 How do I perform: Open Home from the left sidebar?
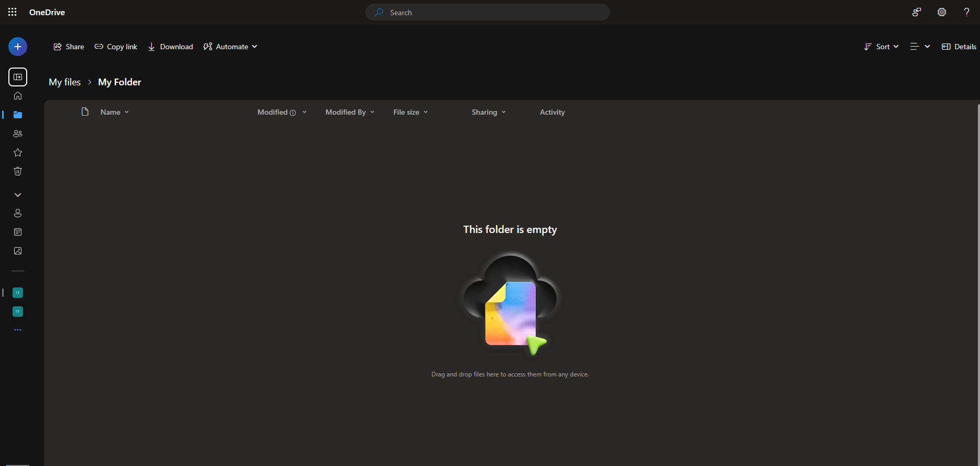point(18,96)
